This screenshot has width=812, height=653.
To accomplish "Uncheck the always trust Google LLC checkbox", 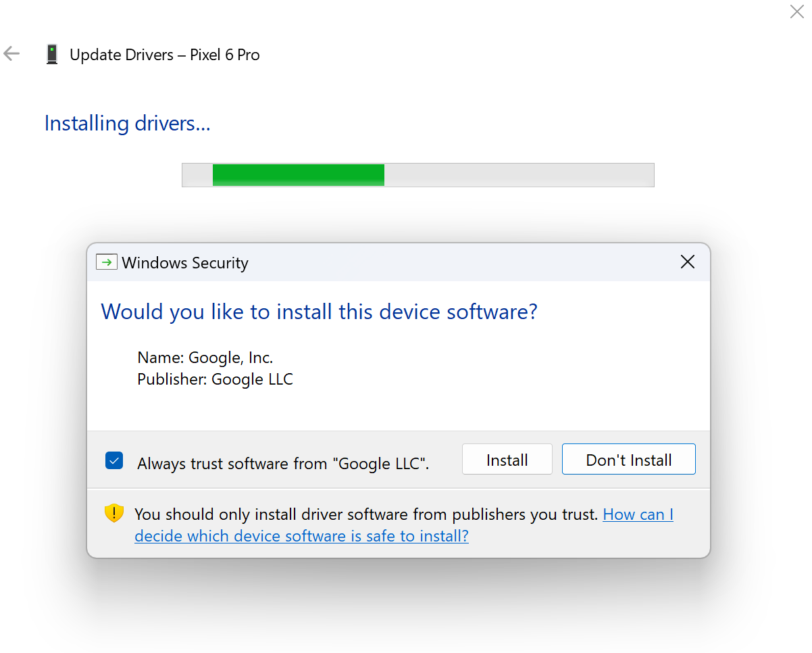I will pyautogui.click(x=114, y=461).
